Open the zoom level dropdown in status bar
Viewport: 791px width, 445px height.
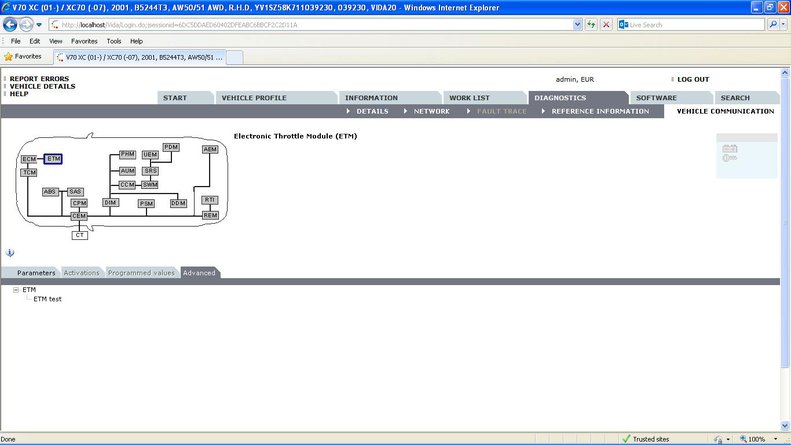(774, 439)
